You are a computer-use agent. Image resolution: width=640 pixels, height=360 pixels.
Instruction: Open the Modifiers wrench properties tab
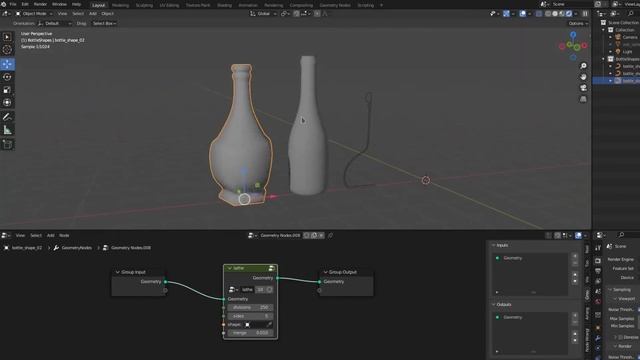598,338
